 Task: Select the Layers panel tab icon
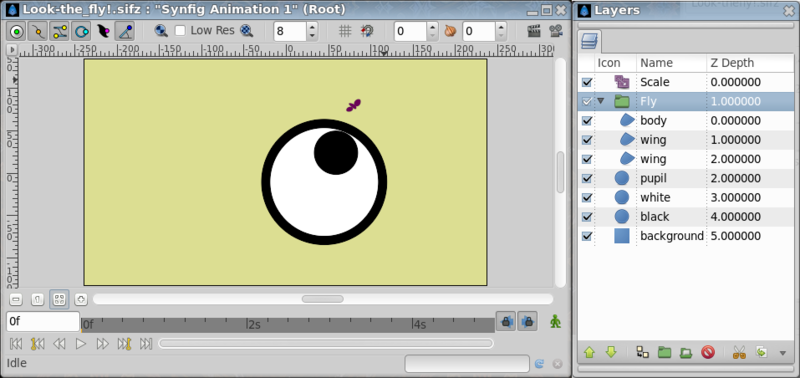[589, 41]
